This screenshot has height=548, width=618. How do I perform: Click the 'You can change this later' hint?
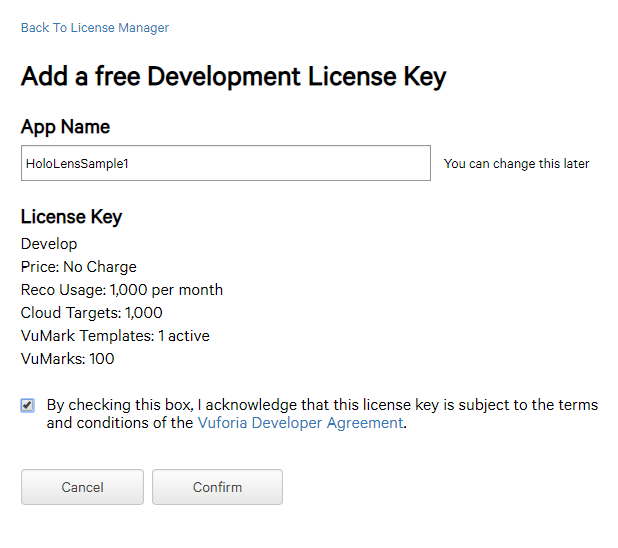516,164
